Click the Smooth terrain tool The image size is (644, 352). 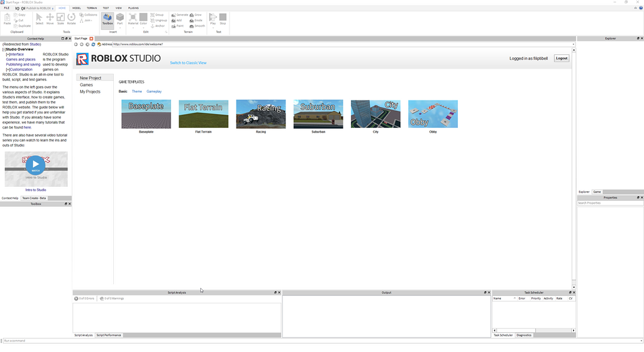pos(197,26)
